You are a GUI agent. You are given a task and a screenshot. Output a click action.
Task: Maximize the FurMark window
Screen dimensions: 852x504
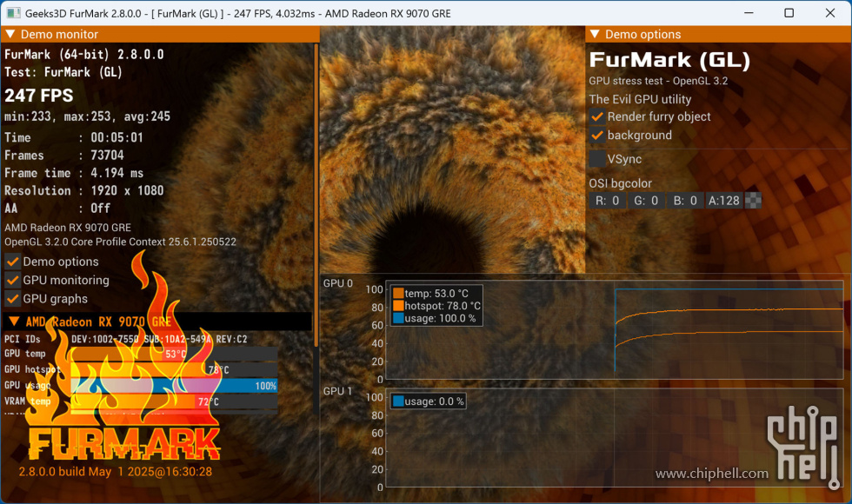789,13
